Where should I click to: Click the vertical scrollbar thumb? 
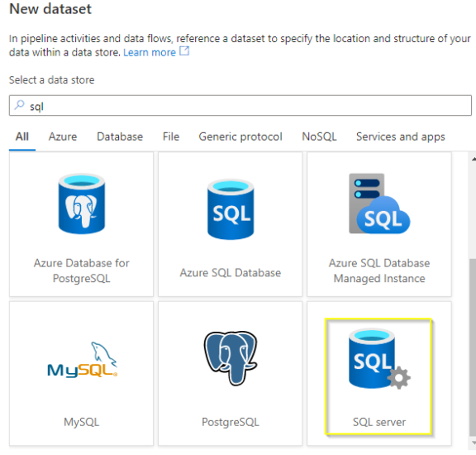(473, 347)
